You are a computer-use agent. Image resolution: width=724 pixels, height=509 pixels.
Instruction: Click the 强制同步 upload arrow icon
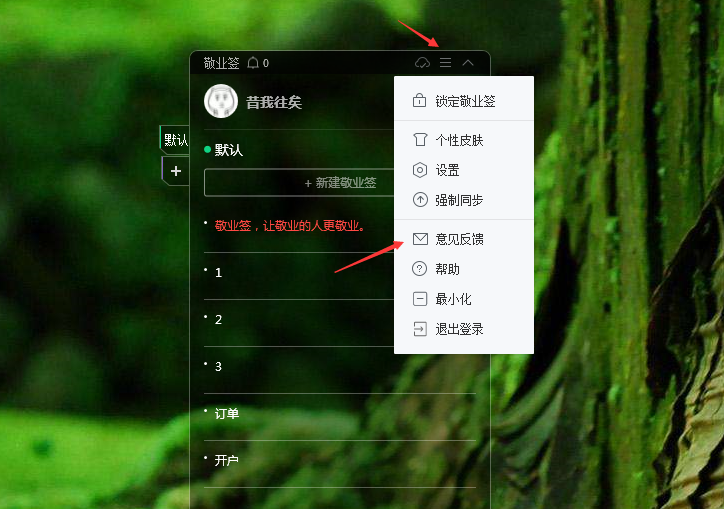point(420,200)
